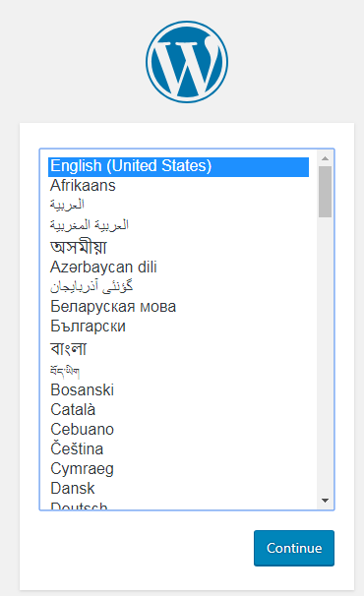Select Bosanski language option
Viewport: 364px width, 596px height.
pyautogui.click(x=178, y=390)
